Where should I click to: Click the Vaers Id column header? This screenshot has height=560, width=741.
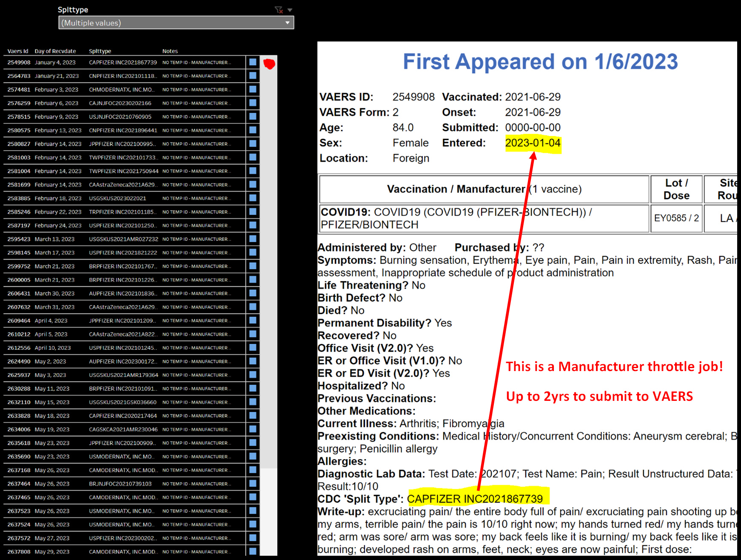(18, 51)
